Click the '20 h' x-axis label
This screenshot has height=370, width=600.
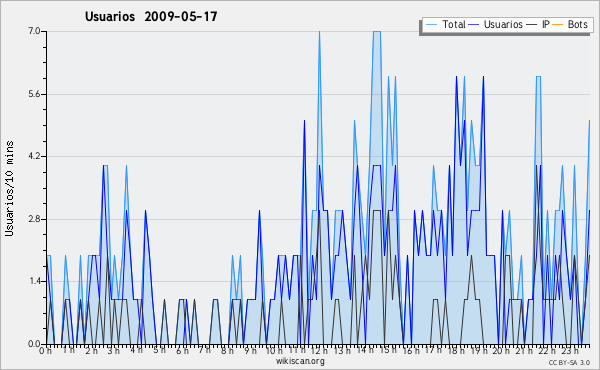tap(501, 351)
